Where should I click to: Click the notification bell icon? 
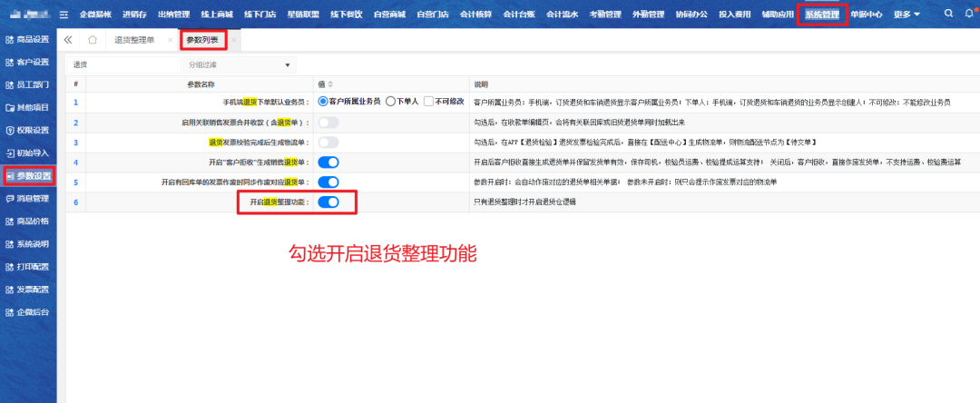coord(968,15)
